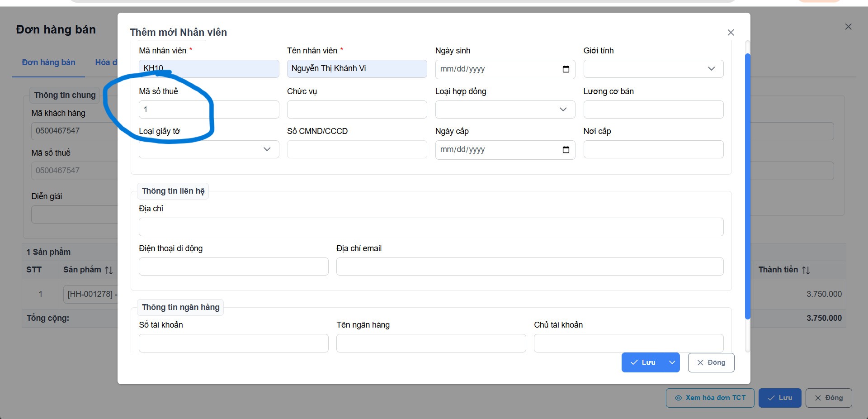The image size is (868, 419).
Task: Open the Ngày cấp calendar picker icon
Action: coord(566,150)
